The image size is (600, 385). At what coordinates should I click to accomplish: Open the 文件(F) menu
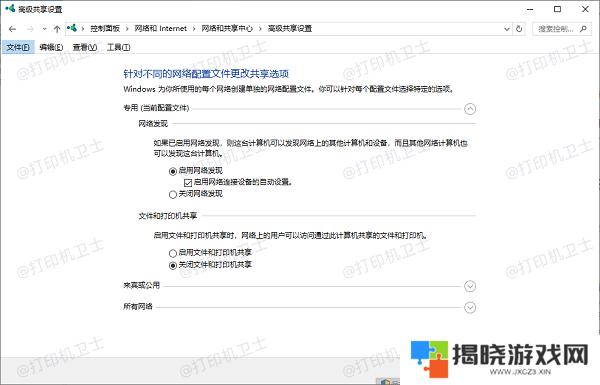(x=18, y=47)
